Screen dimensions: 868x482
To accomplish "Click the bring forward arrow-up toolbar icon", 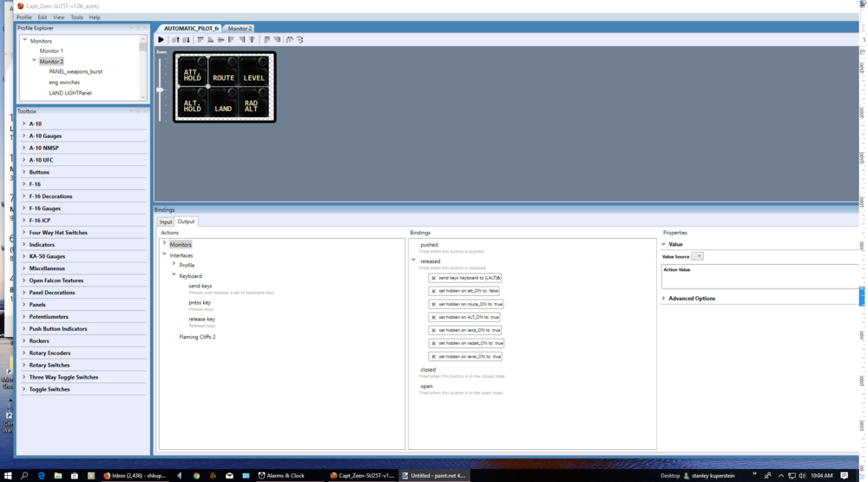I will (x=175, y=40).
